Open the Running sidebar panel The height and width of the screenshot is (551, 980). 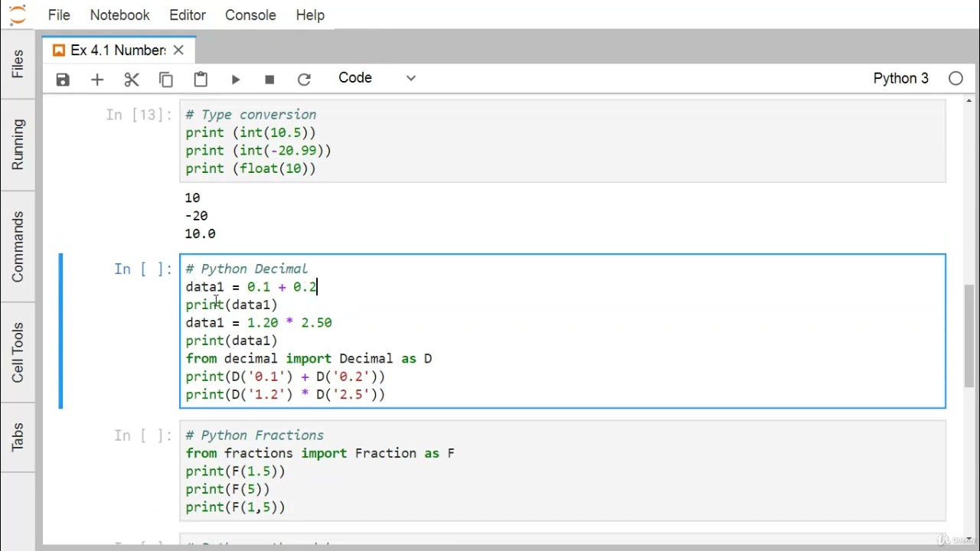[18, 145]
